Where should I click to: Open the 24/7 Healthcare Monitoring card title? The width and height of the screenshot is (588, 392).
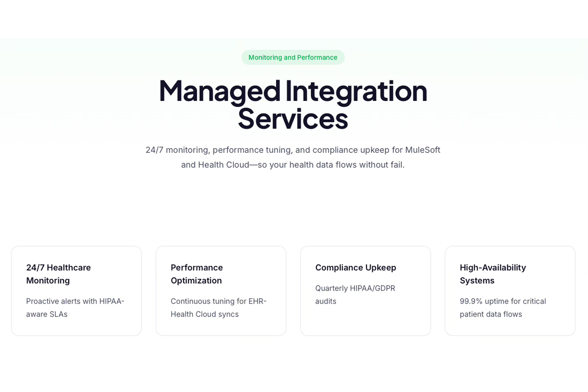coord(58,274)
